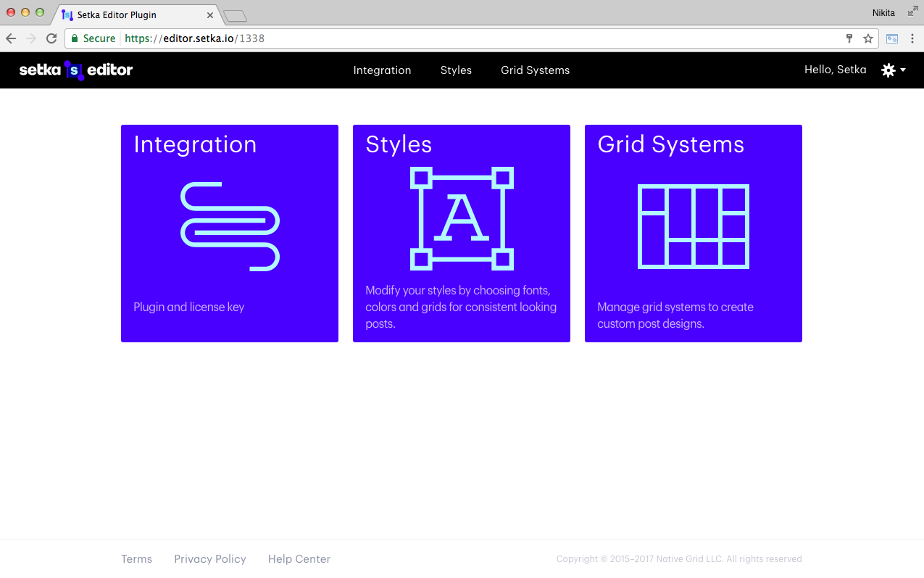Click the Nikita profile button
The image size is (924, 578).
coord(883,13)
